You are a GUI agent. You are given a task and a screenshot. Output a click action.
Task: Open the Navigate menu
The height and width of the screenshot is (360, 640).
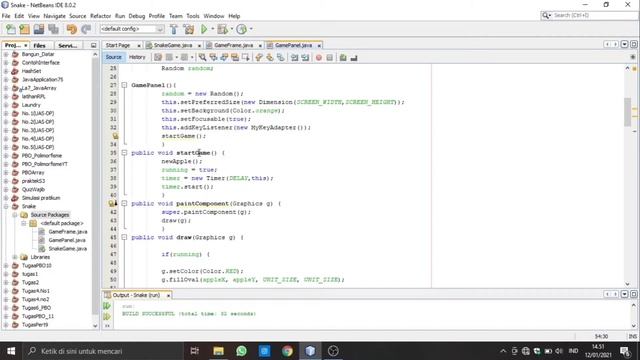coord(54,16)
